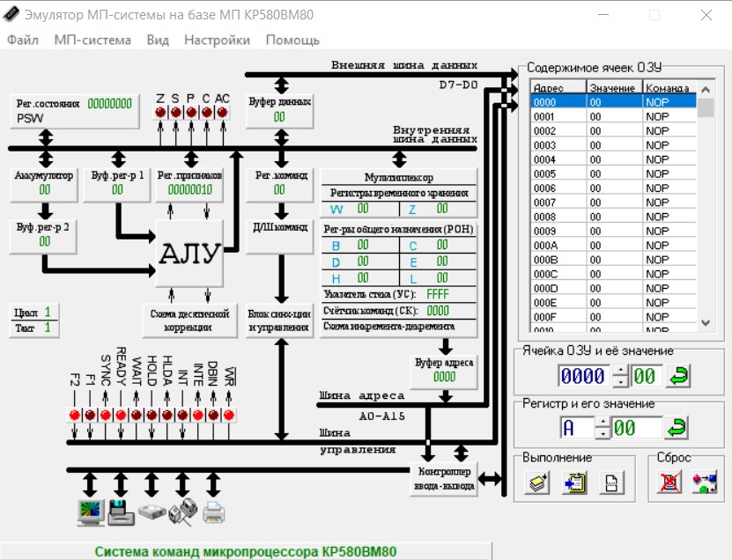The image size is (732, 560).
Task: Select RAM row with address 0005
Action: [613, 173]
